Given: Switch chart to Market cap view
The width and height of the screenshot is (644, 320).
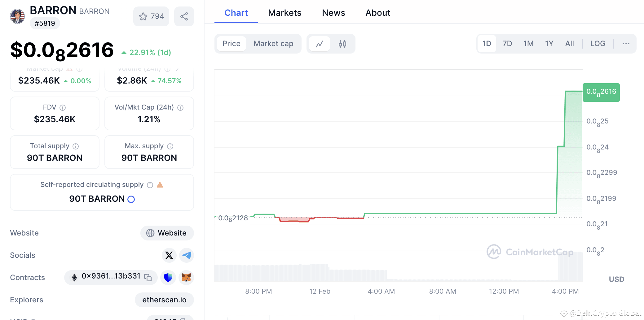Looking at the screenshot, I should point(273,44).
